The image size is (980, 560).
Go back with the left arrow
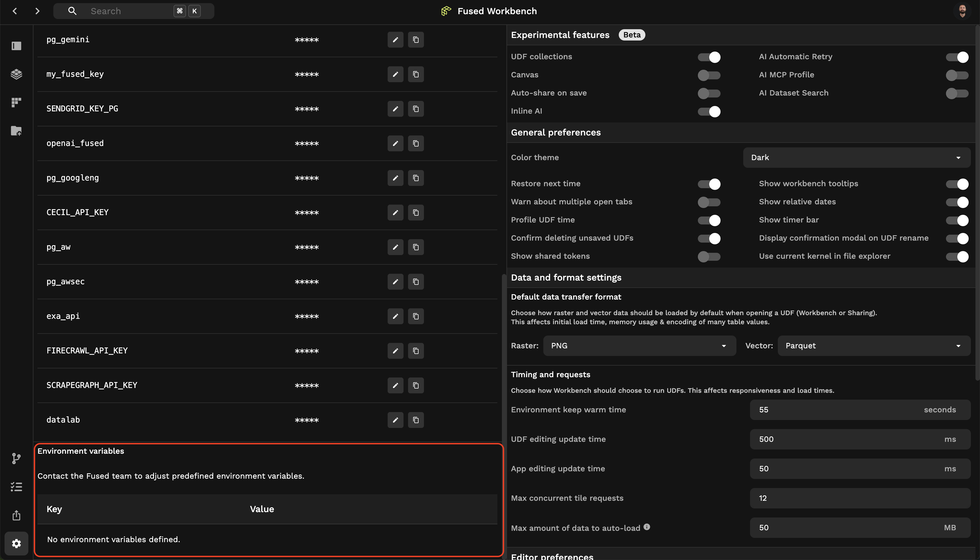15,11
